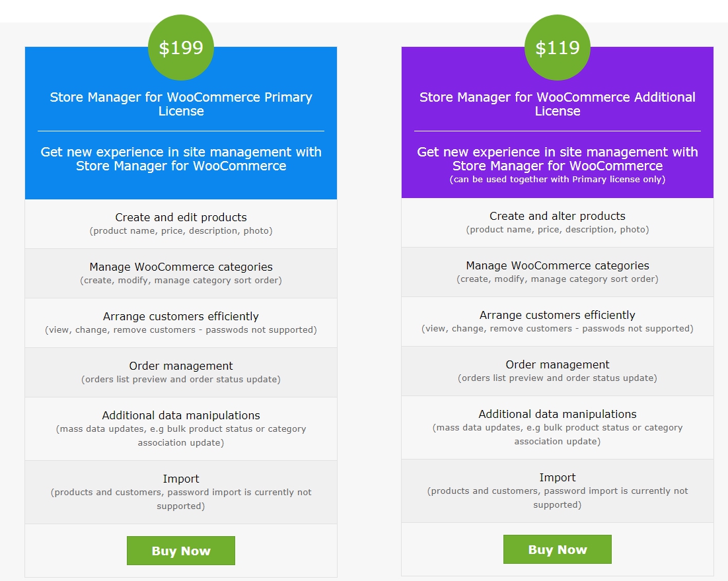Click Additional data manipulations in the $119 plan
The image size is (728, 581).
pos(557,414)
